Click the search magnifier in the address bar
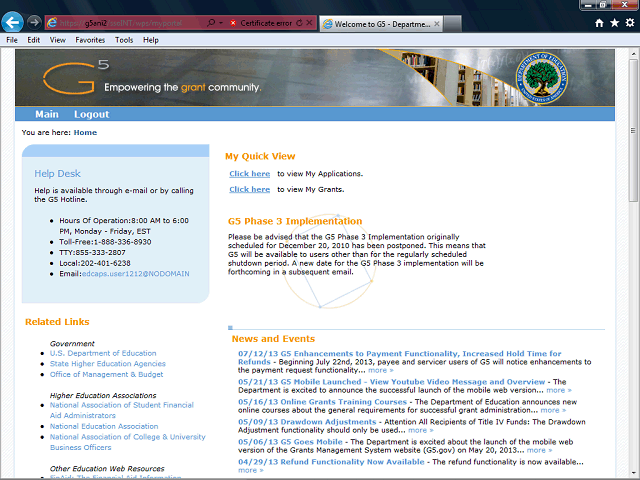This screenshot has height=480, width=640. tap(211, 23)
